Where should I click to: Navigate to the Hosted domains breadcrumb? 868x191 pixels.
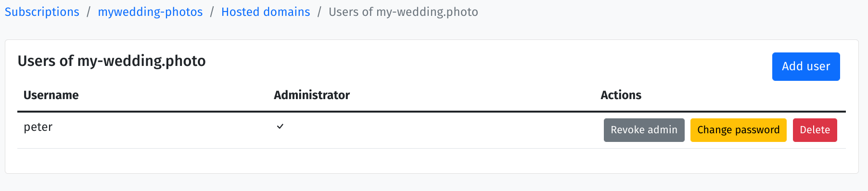click(x=266, y=12)
